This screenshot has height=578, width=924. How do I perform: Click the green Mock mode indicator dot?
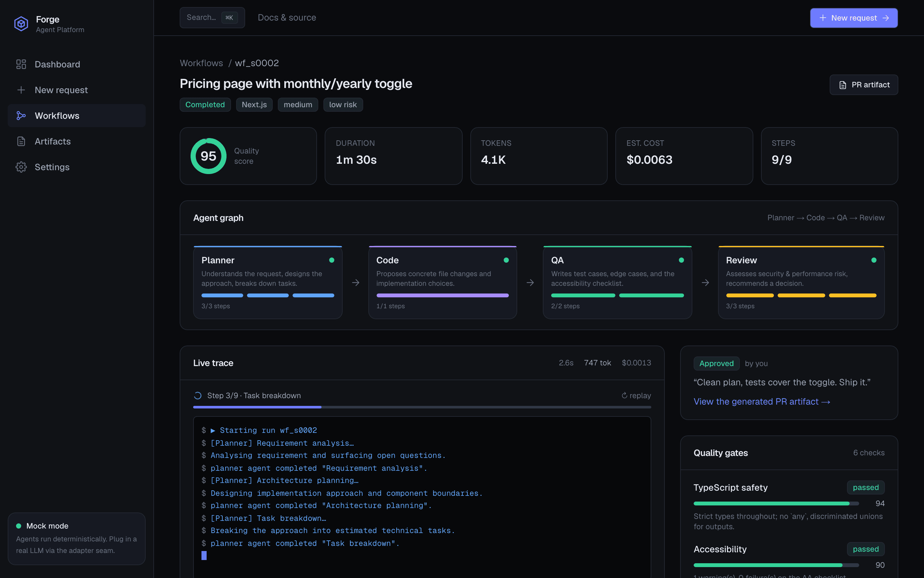click(x=18, y=526)
